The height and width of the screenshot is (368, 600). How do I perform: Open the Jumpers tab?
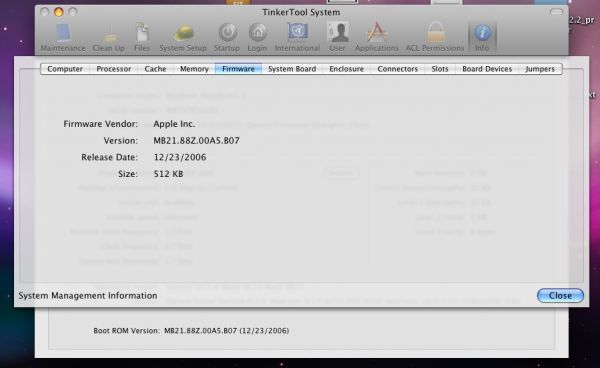click(x=540, y=69)
